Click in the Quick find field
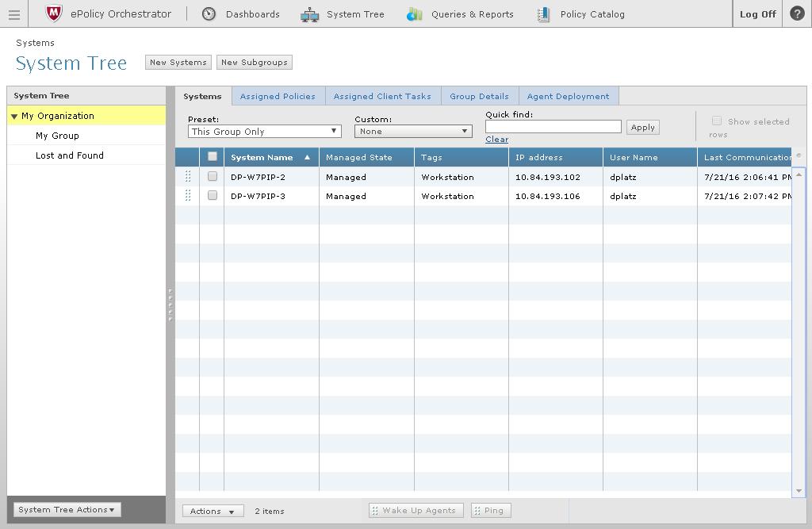Image resolution: width=812 pixels, height=529 pixels. [x=553, y=126]
